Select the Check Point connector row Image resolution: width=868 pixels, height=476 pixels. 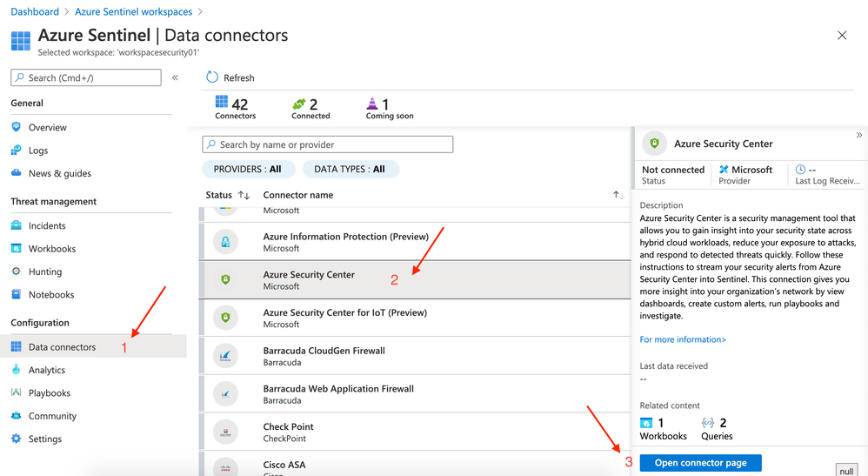coord(413,432)
